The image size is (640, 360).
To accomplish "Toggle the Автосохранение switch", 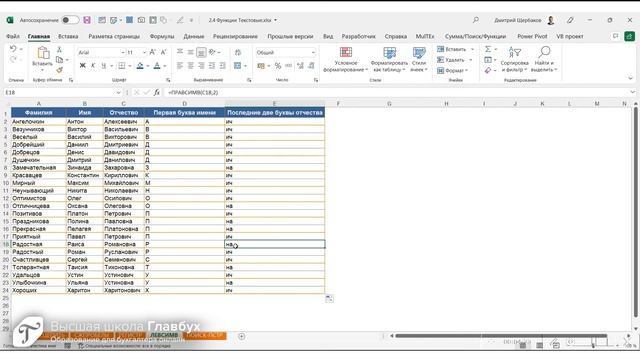I will click(x=70, y=20).
